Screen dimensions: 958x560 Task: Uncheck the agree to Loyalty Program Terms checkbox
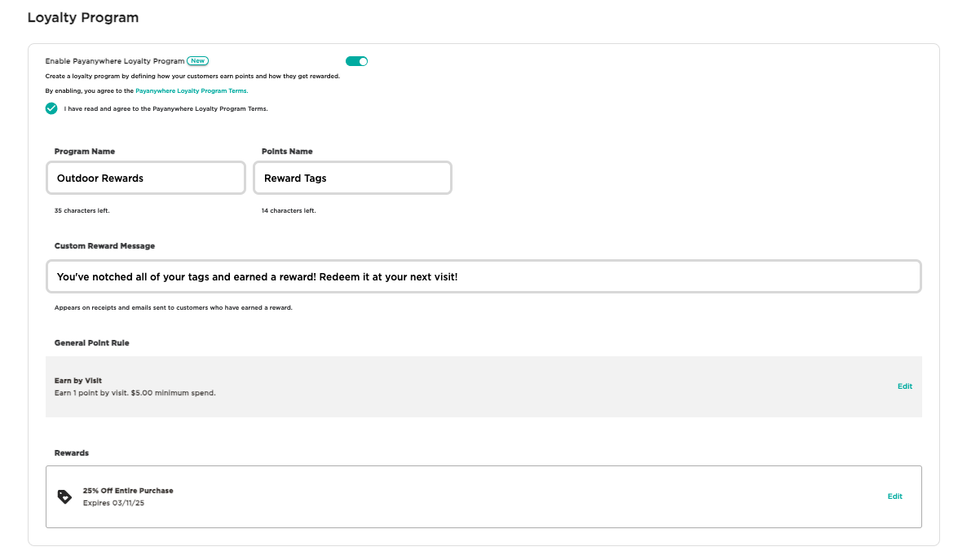point(51,108)
